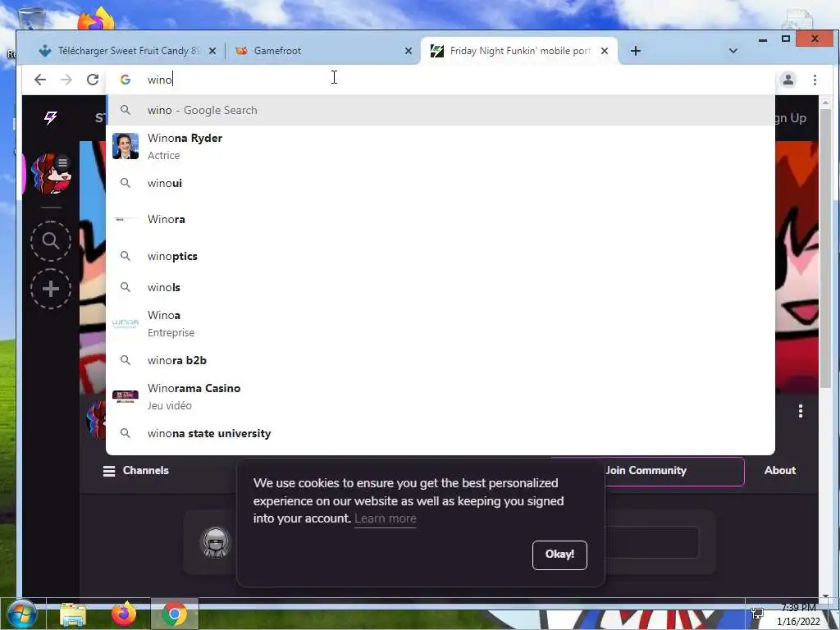Click the taskbar clock showing 1/16/2022
840x630 pixels.
[798, 614]
